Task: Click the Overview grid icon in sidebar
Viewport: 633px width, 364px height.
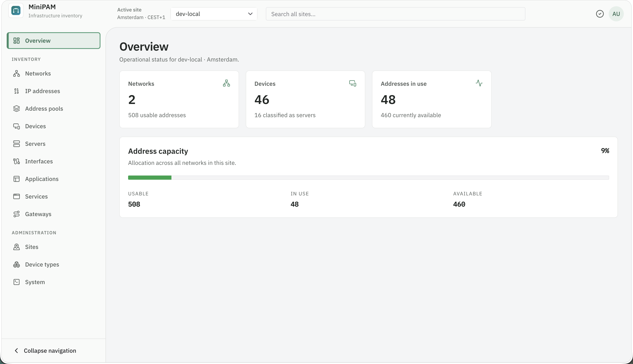Action: 17,41
